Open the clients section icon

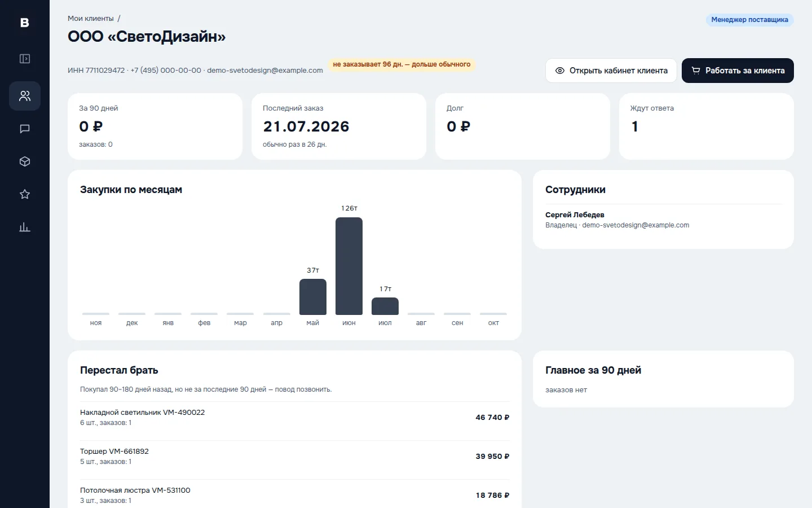(25, 96)
